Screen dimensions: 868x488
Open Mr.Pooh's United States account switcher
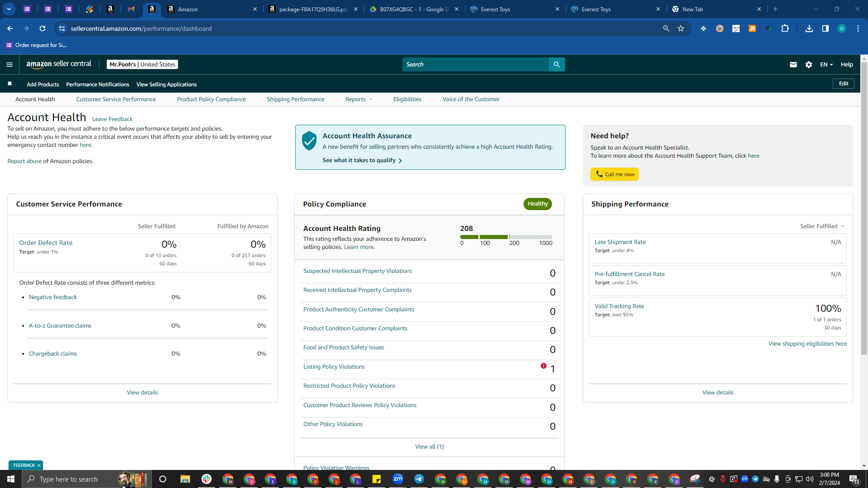point(142,65)
